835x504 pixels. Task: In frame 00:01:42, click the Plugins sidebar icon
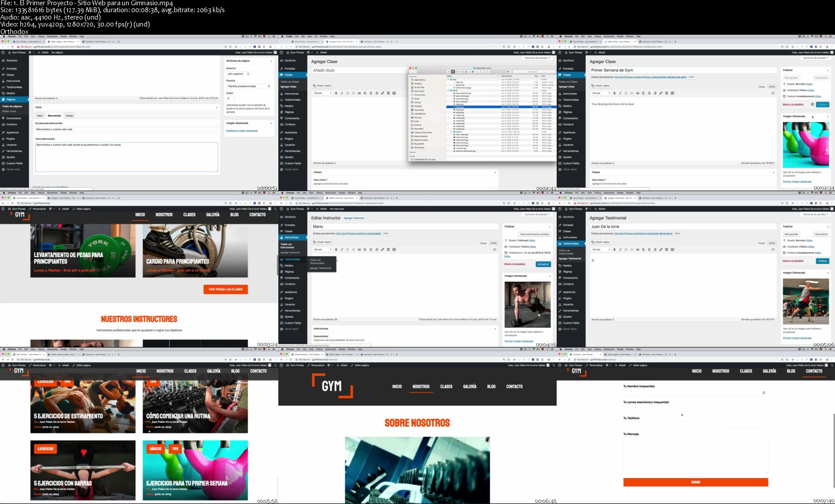[282, 139]
